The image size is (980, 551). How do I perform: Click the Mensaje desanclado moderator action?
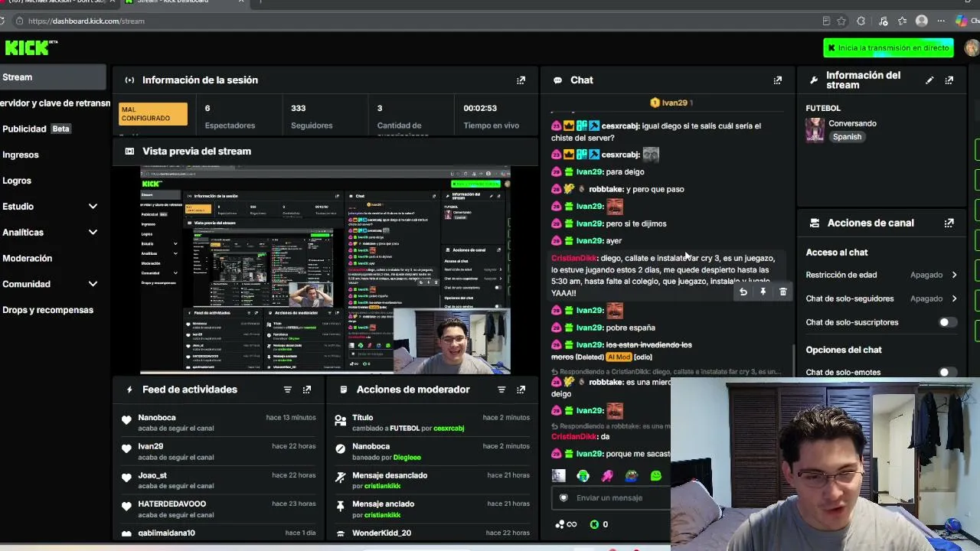coord(432,481)
